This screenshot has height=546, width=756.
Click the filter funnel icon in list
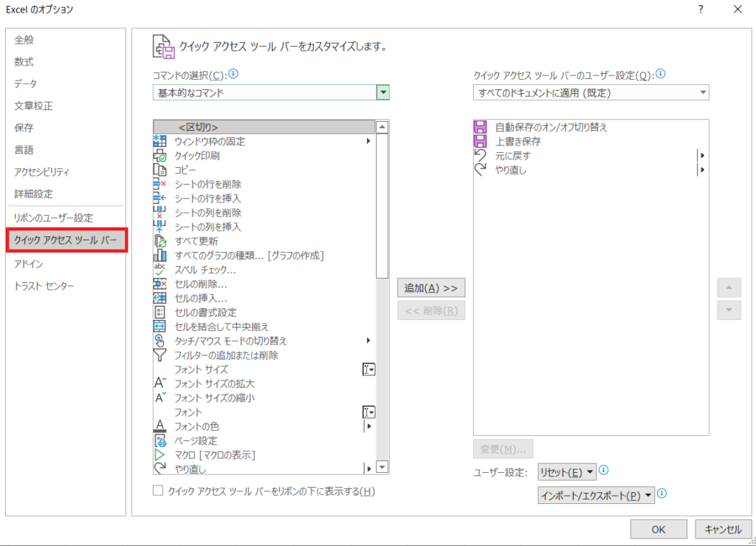coord(159,355)
